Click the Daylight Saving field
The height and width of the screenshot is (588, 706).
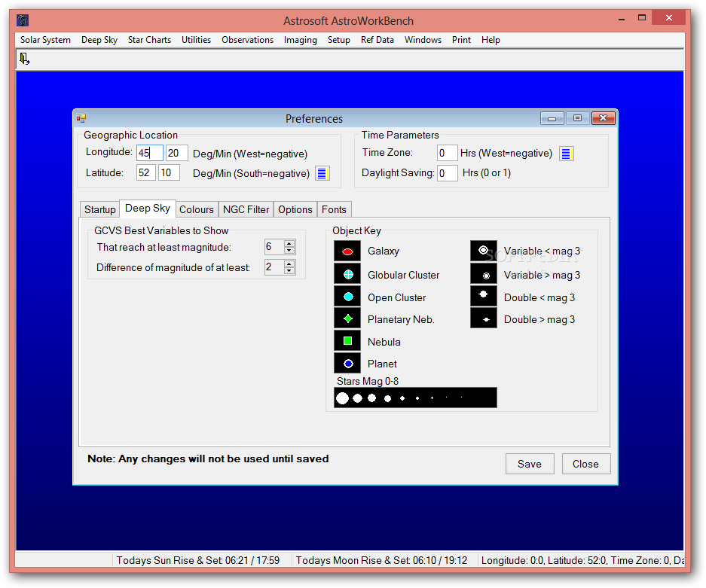coord(447,173)
